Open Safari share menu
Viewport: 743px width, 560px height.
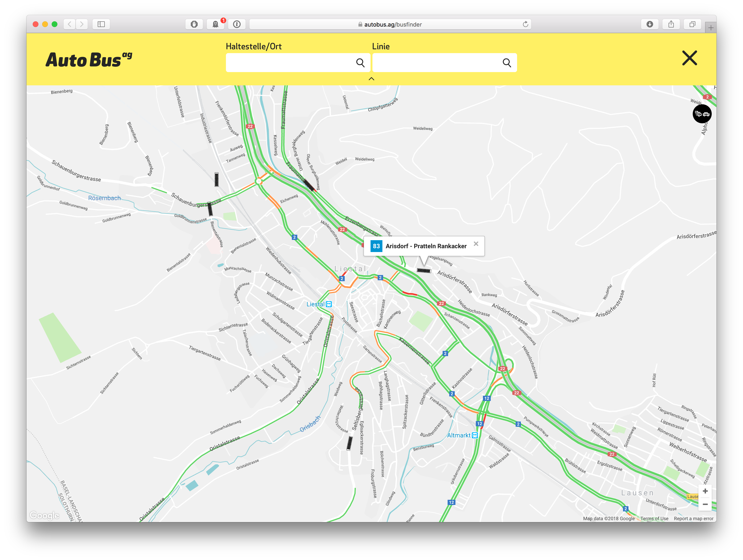tap(671, 24)
